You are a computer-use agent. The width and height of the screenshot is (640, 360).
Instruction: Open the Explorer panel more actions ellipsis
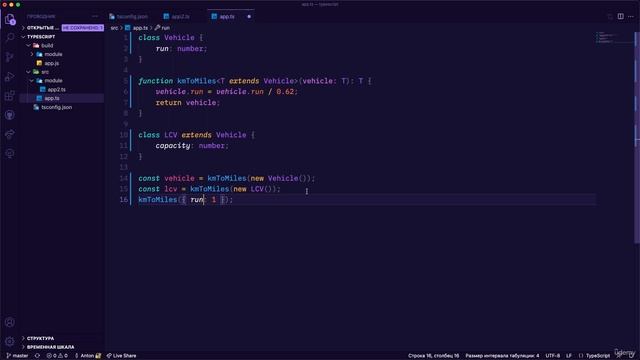[95, 16]
